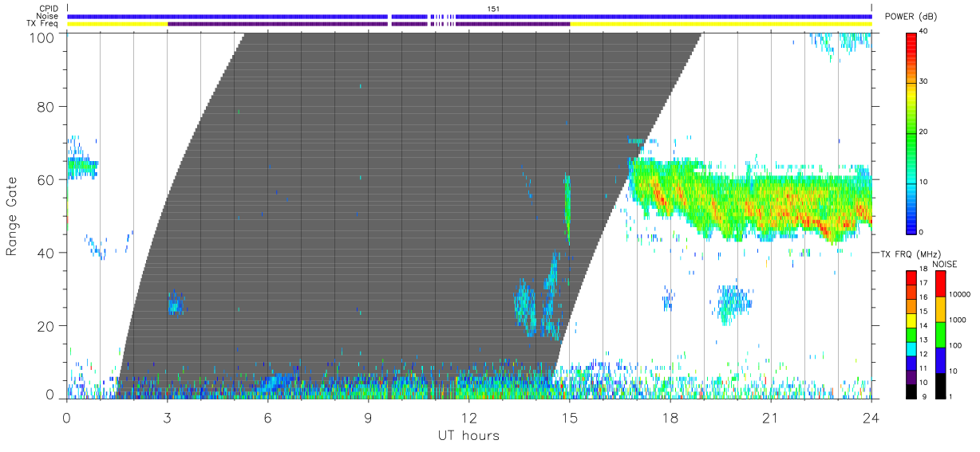Click the CPID value '151'
980x452 pixels.
(493, 9)
